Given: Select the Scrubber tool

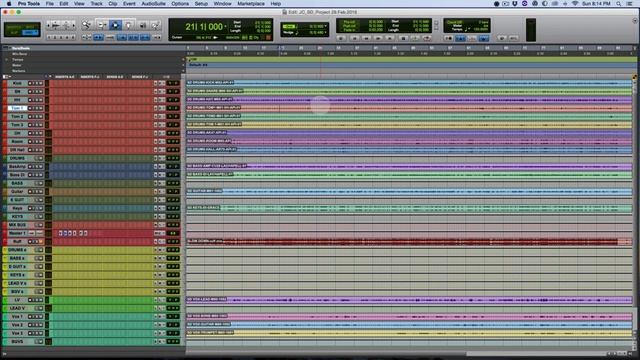Looking at the screenshot, I should click(142, 25).
